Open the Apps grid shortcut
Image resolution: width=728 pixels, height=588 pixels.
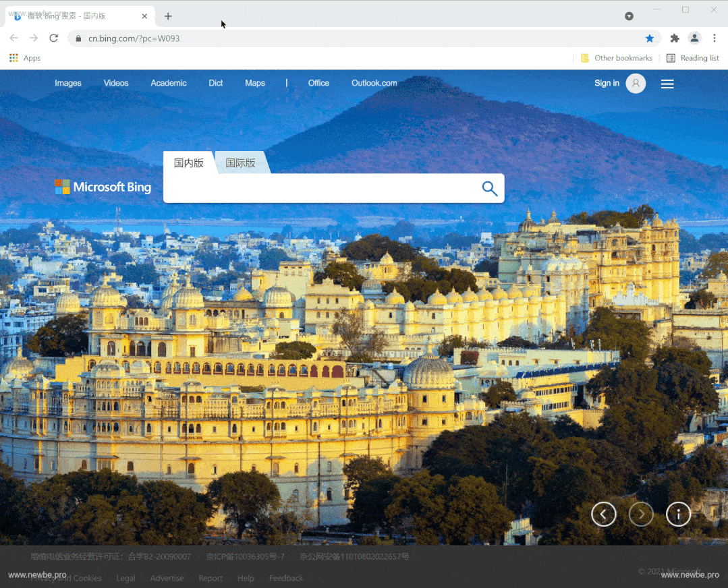tap(25, 58)
